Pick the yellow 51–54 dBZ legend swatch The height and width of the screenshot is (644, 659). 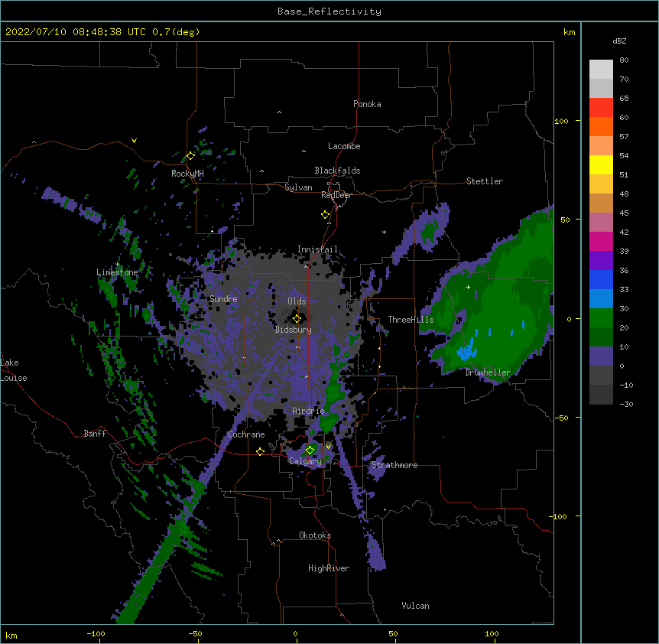click(x=601, y=164)
